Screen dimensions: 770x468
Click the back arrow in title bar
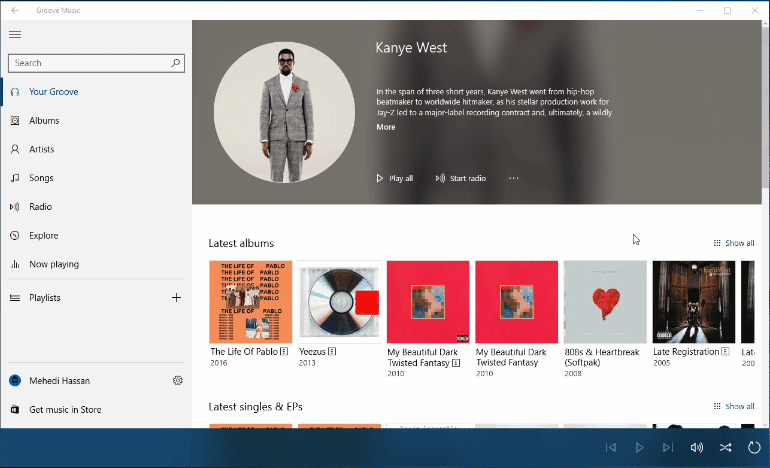pos(15,10)
